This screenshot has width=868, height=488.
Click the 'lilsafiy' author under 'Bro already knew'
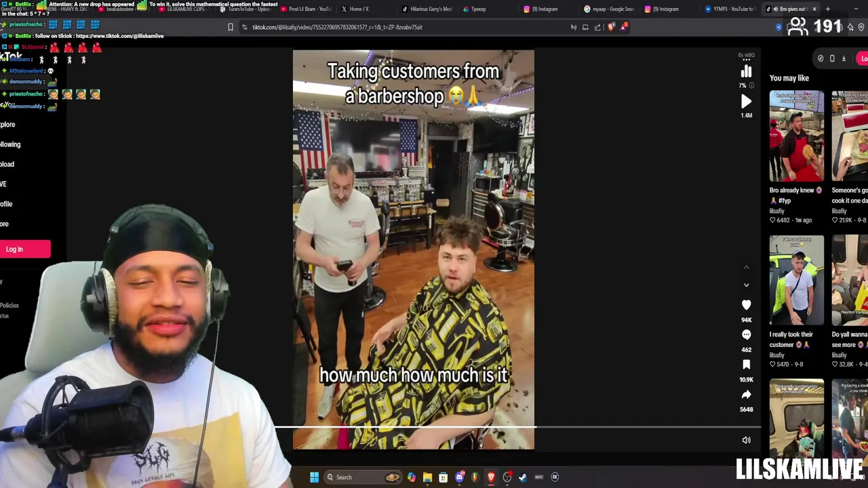[777, 211]
